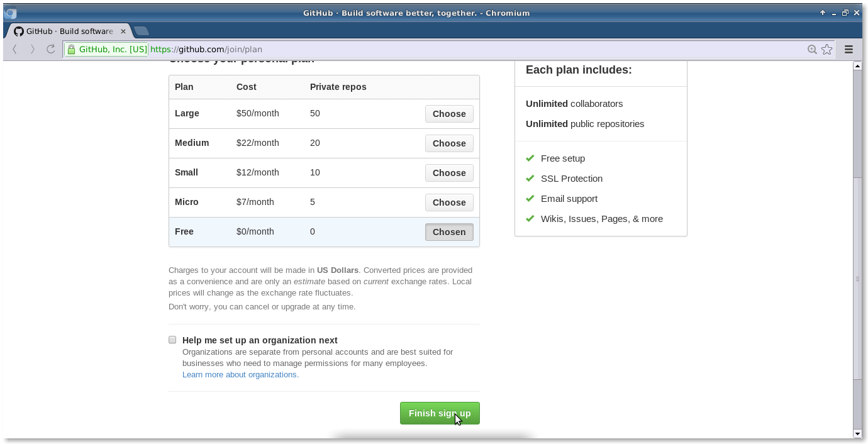
Task: Choose the Large $50/month plan
Action: (x=449, y=114)
